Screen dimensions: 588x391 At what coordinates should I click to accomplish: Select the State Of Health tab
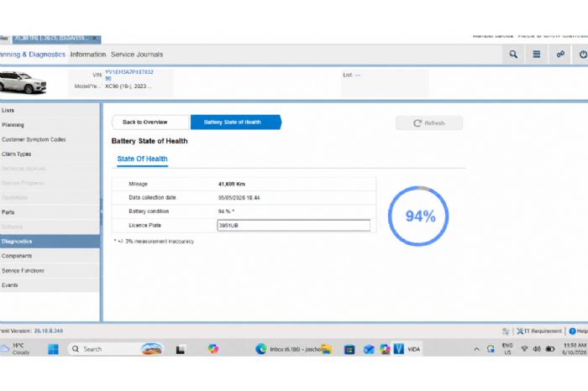tap(142, 159)
